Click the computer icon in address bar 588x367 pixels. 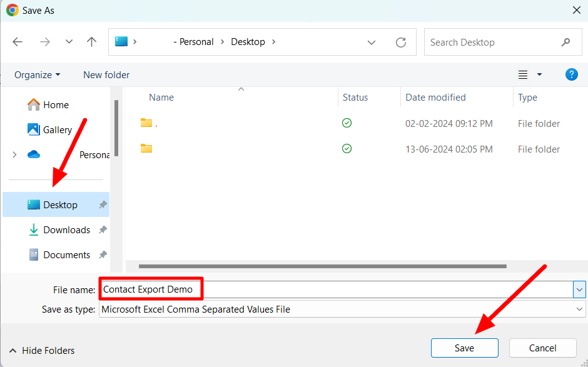point(121,42)
